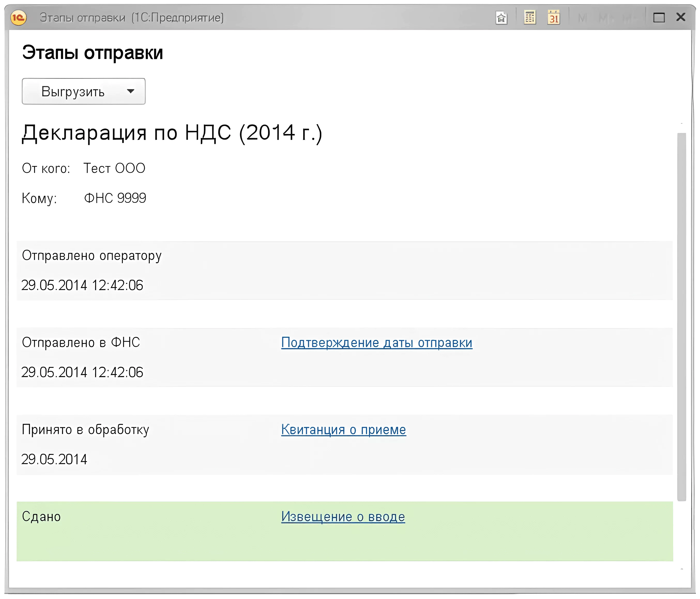Maximize the Этапы отправки window
Image resolution: width=700 pixels, height=599 pixels.
pos(659,18)
